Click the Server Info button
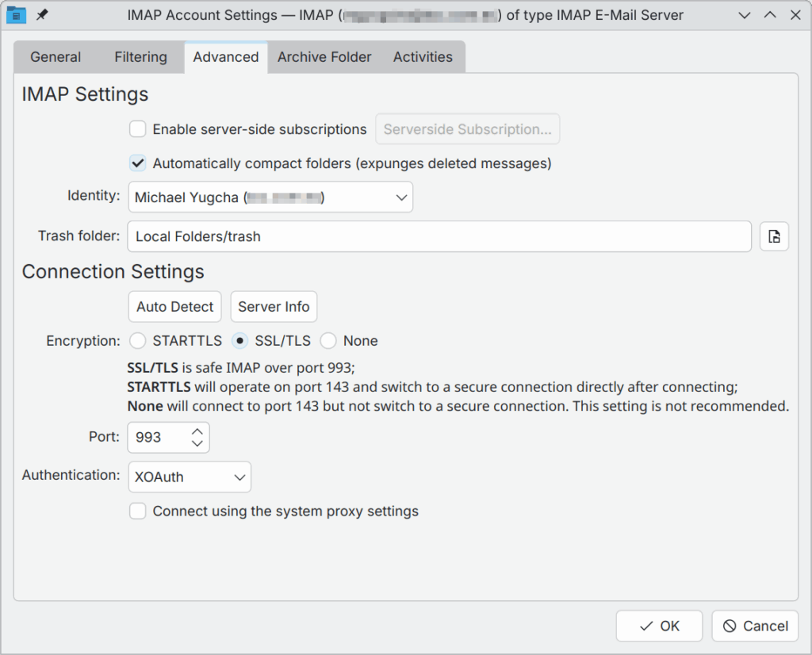The width and height of the screenshot is (812, 655). [x=274, y=307]
